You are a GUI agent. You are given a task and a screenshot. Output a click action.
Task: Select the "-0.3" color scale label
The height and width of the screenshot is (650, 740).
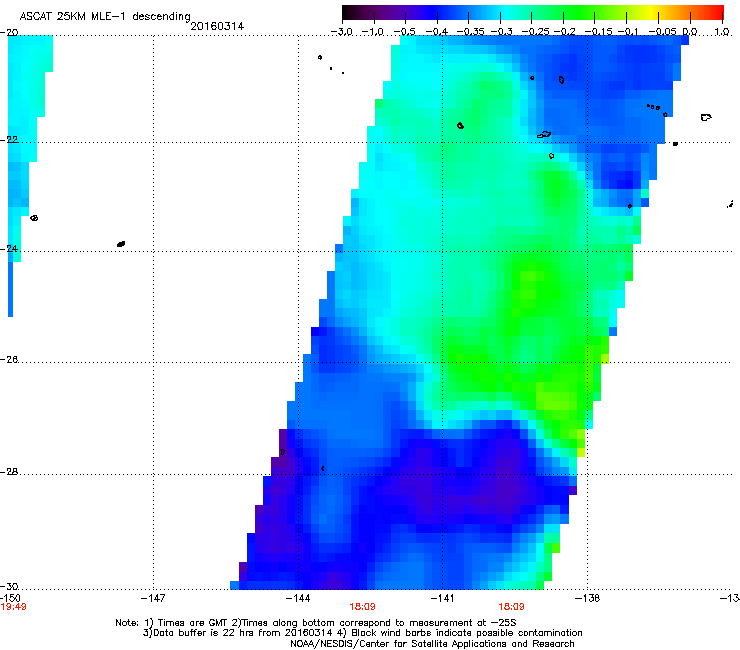tap(501, 32)
